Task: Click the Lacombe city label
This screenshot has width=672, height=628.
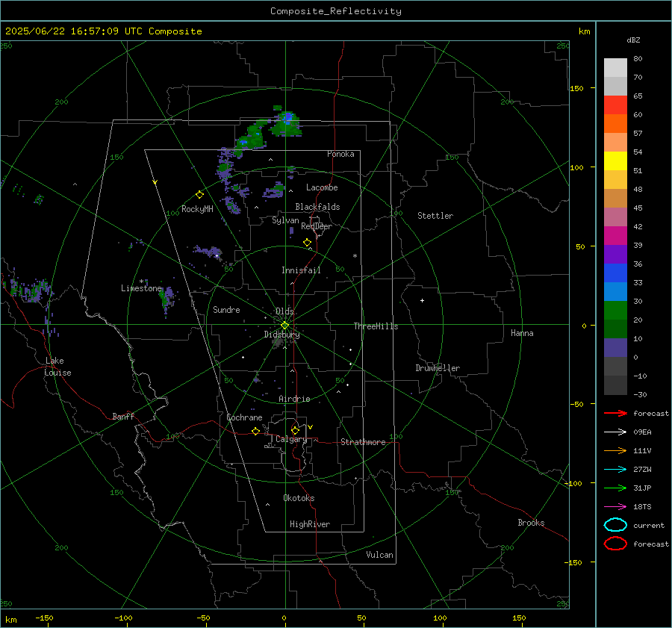Action: point(322,187)
